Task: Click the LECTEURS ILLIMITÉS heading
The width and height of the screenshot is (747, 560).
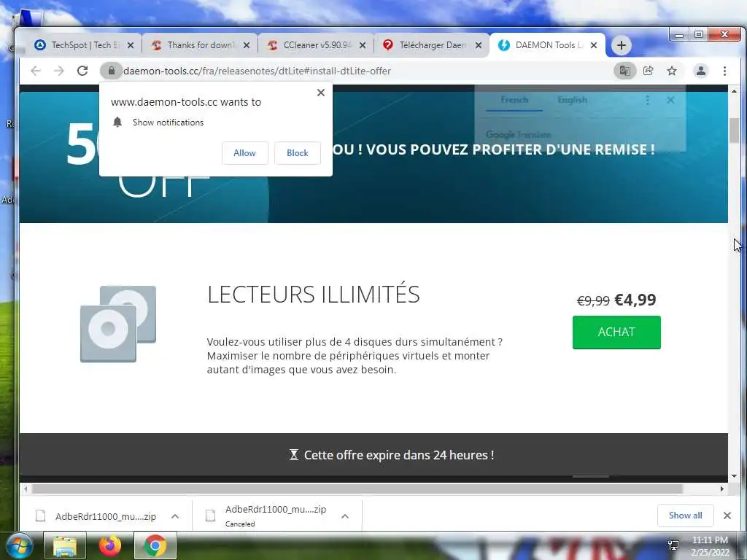Action: coord(314,294)
